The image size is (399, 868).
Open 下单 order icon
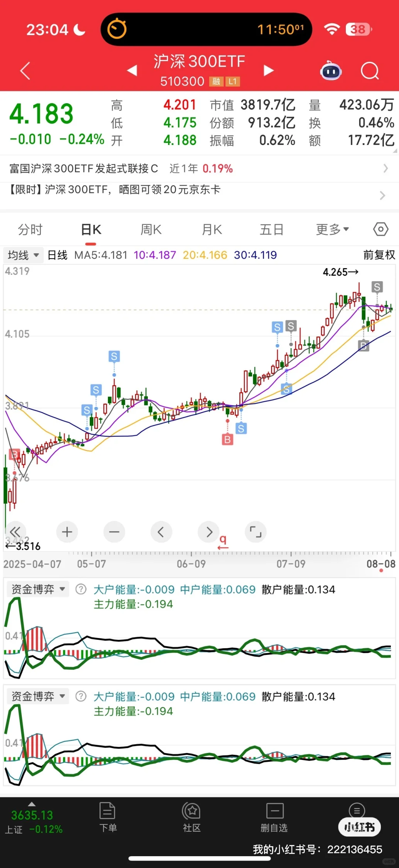coord(108,817)
